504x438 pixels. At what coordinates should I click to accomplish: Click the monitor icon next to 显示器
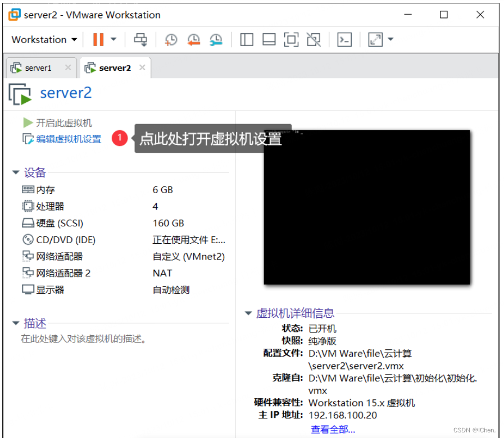[x=28, y=290]
